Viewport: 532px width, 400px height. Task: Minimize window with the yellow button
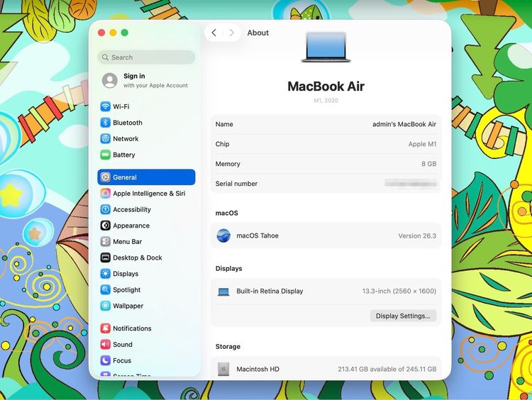(113, 33)
